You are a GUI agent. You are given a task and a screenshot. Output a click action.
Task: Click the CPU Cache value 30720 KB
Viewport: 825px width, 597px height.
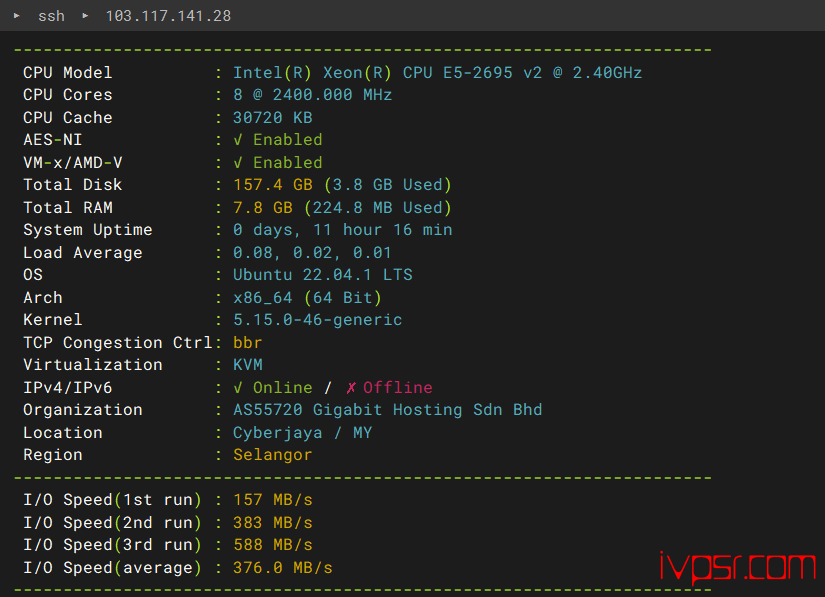click(273, 118)
